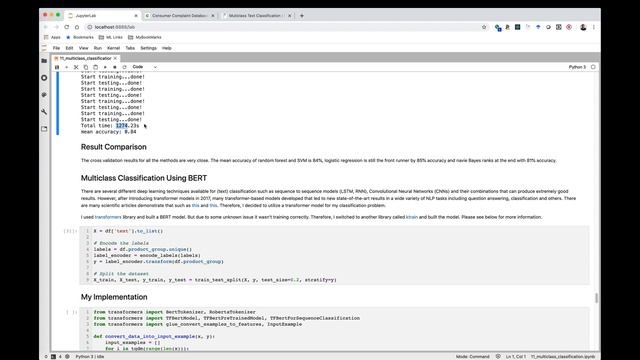Click the label_encoder.transform code line

pyautogui.click(x=158, y=262)
